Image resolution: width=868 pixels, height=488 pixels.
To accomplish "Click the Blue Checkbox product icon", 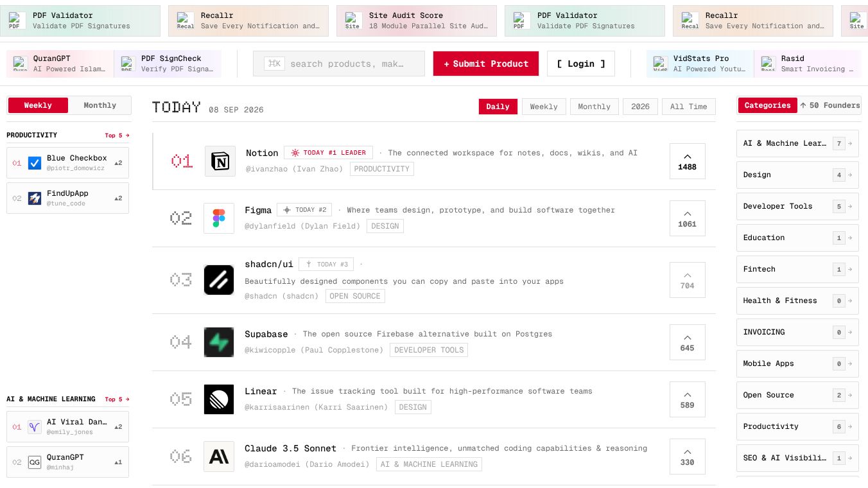I will tap(35, 163).
